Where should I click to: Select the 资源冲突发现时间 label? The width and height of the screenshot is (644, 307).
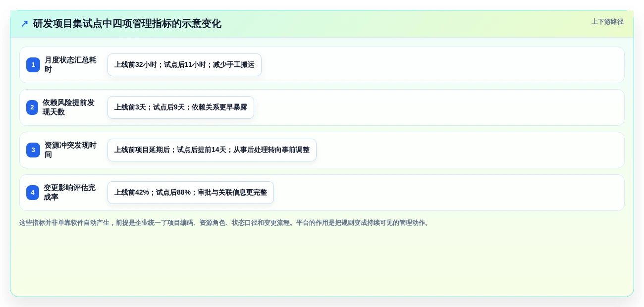click(x=71, y=150)
